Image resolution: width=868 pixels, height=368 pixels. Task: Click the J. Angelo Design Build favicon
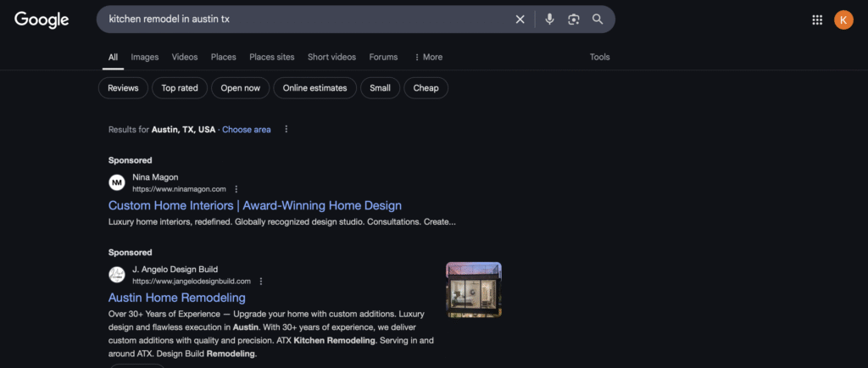click(x=117, y=275)
